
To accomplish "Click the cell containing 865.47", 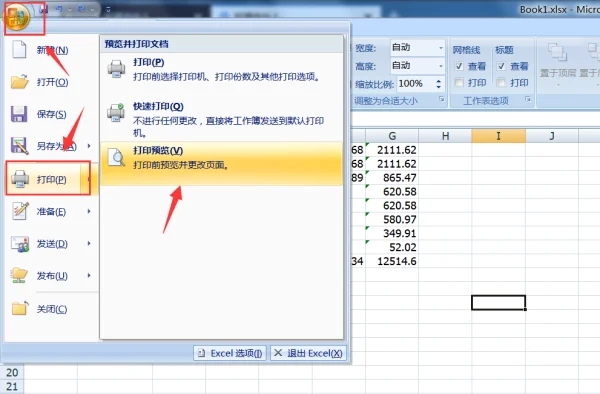I will (x=392, y=177).
